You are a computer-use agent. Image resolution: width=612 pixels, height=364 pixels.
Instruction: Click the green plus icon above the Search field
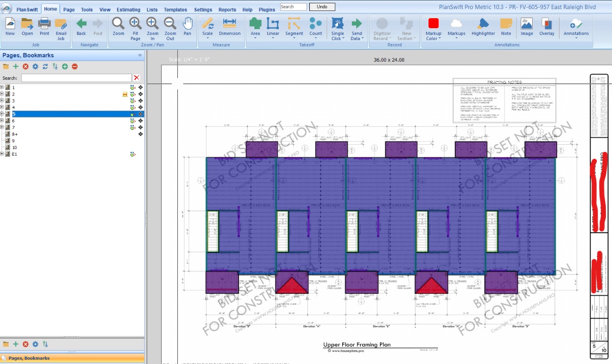coord(16,66)
